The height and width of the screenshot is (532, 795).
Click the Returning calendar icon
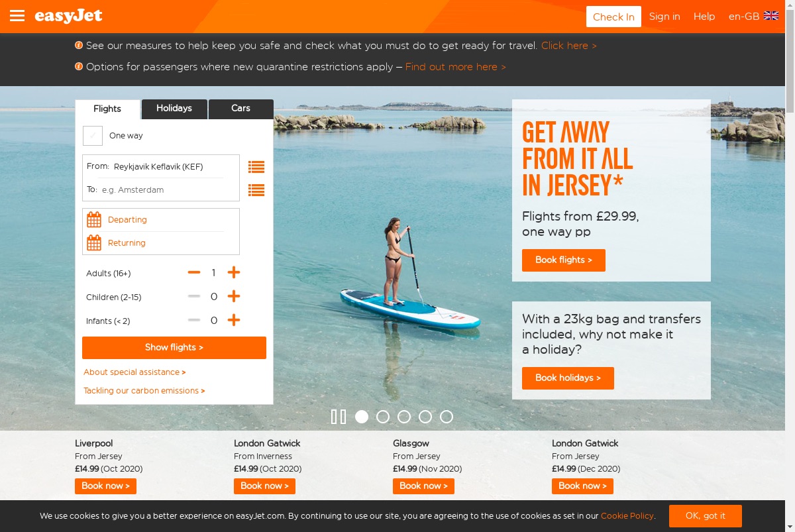click(x=94, y=242)
